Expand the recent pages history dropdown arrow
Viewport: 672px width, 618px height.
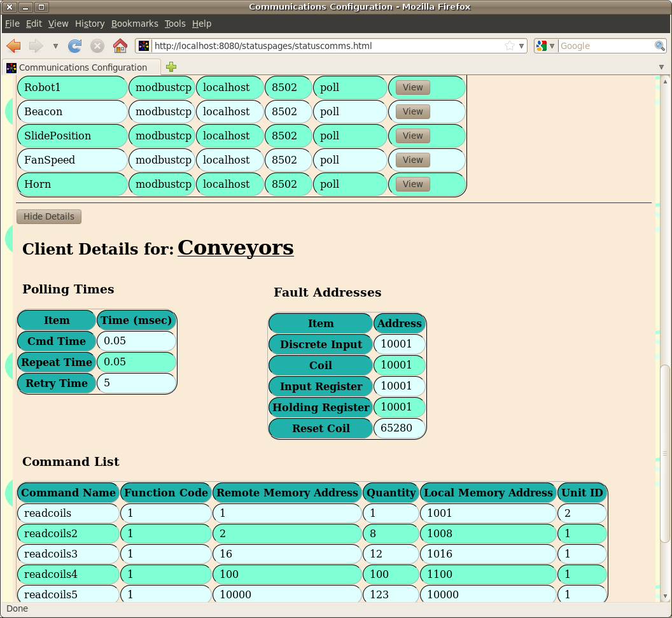pyautogui.click(x=55, y=46)
